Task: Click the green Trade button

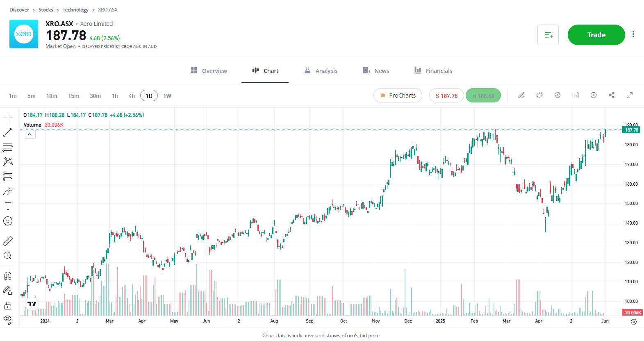Action: click(x=596, y=35)
